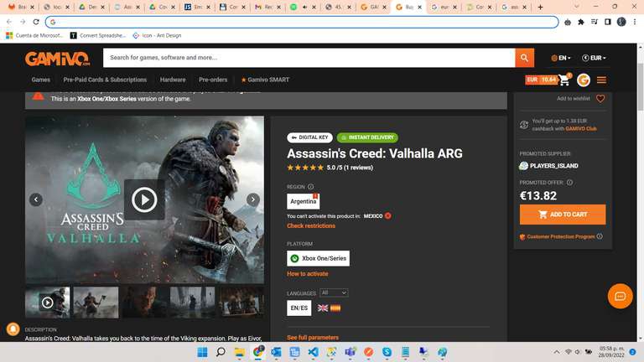The image size is (644, 362).
Task: Click the GAMIVO logo
Action: point(58,59)
